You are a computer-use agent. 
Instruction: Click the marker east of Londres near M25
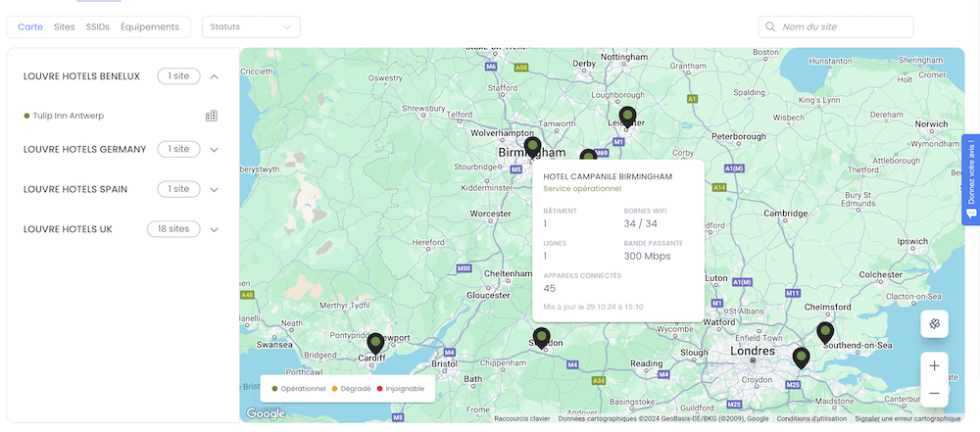click(x=801, y=359)
